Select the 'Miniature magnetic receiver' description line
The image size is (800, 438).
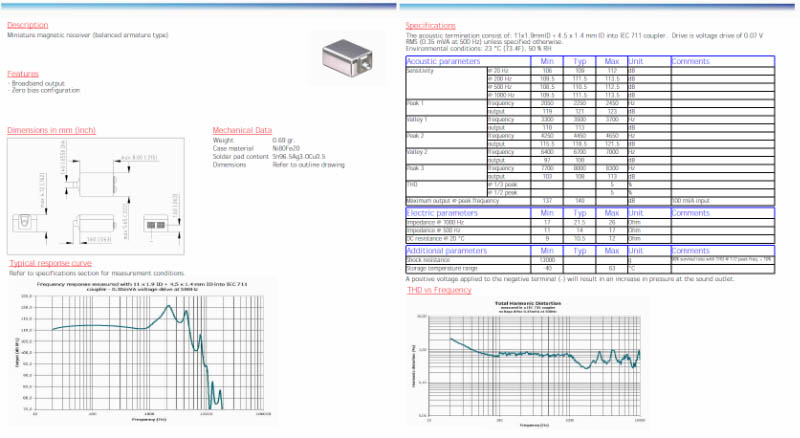pyautogui.click(x=88, y=35)
